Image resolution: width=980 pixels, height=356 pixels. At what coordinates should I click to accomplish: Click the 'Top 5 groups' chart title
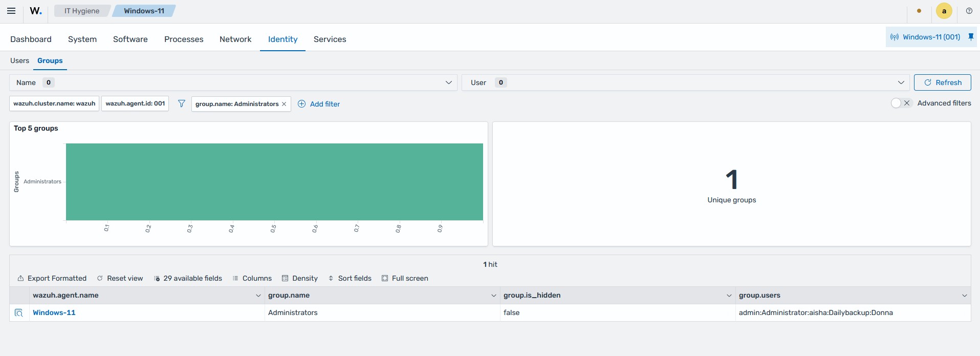36,128
